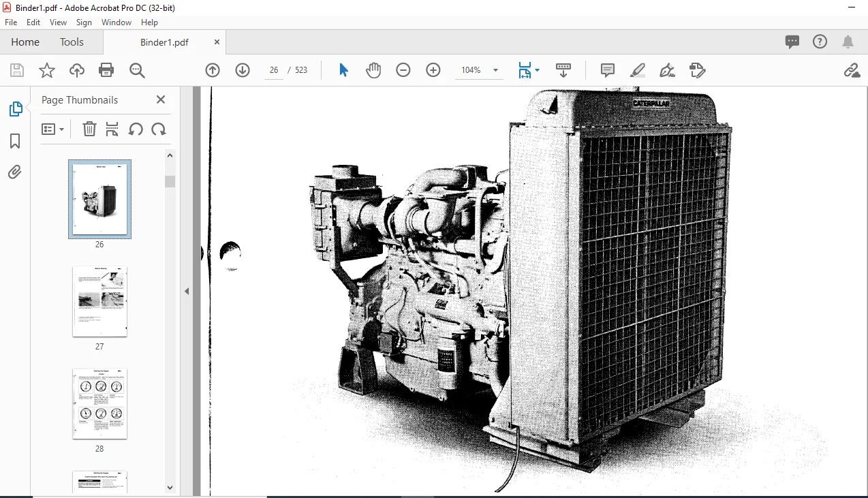
Task: Go to the previous page arrow
Action: [213, 70]
